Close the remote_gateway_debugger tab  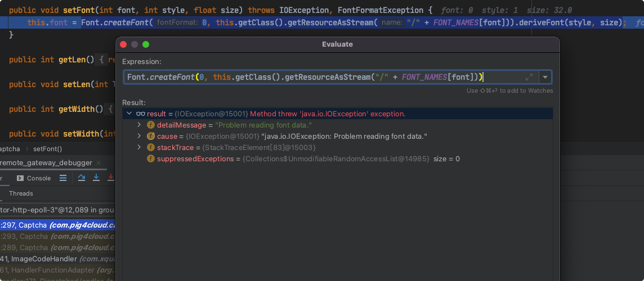pos(99,163)
